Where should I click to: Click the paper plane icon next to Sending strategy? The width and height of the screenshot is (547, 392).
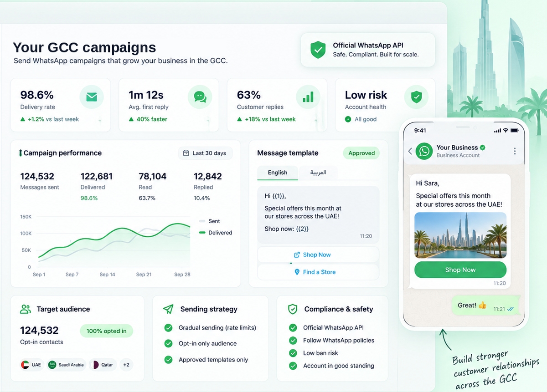point(168,309)
